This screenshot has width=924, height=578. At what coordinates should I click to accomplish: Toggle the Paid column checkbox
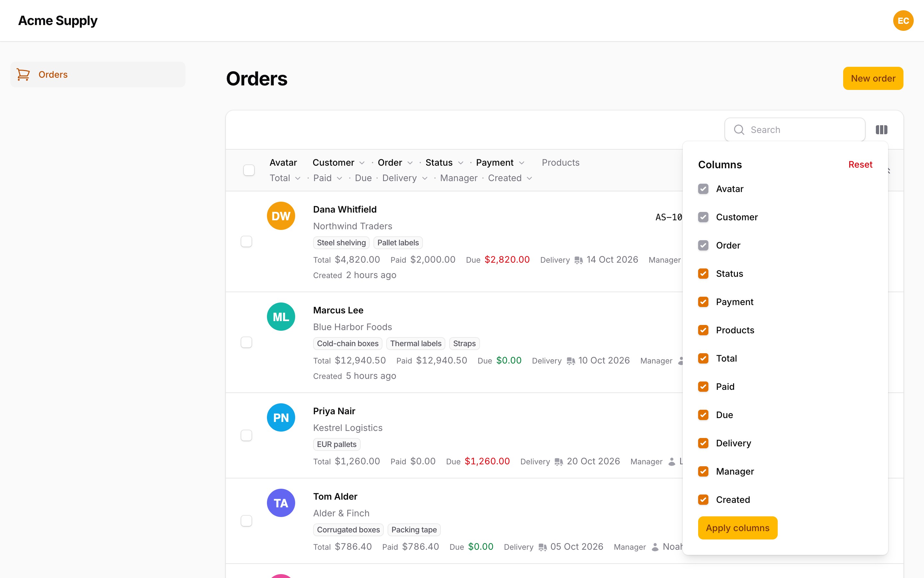point(703,387)
